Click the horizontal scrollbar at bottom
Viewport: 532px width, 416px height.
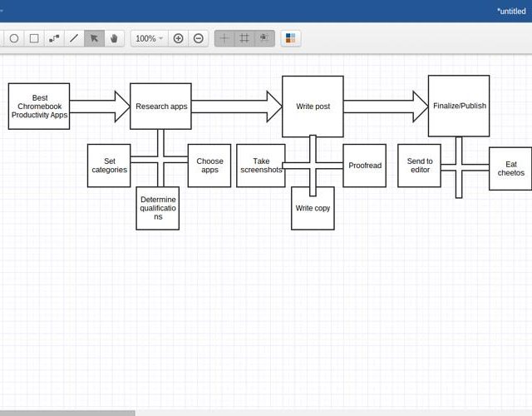pyautogui.click(x=67, y=413)
